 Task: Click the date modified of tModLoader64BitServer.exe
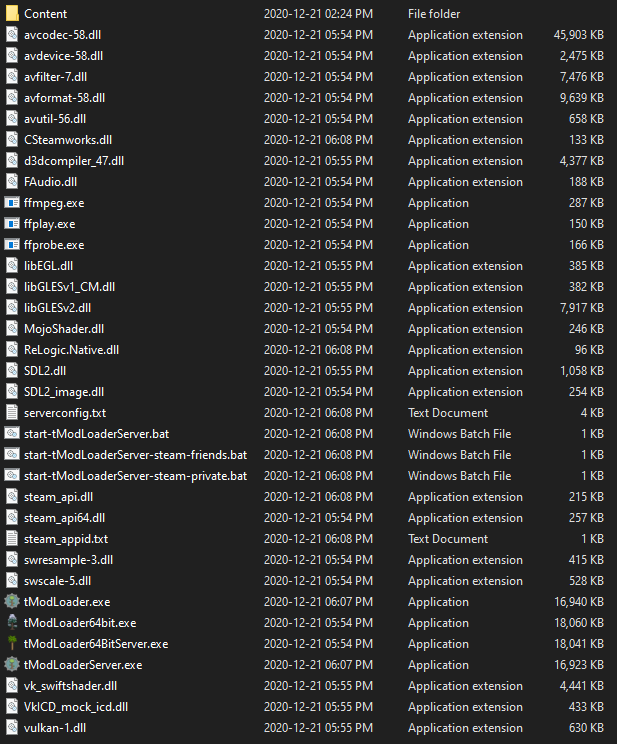pyautogui.click(x=318, y=643)
